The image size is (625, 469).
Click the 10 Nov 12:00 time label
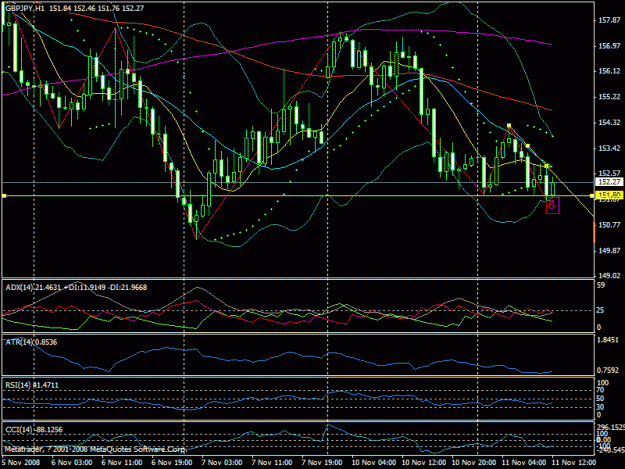pyautogui.click(x=424, y=463)
